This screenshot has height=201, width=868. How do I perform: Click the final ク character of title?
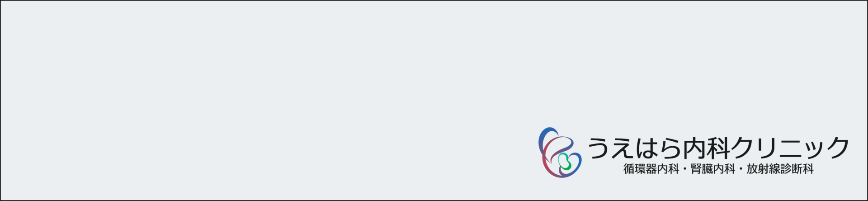point(837,148)
